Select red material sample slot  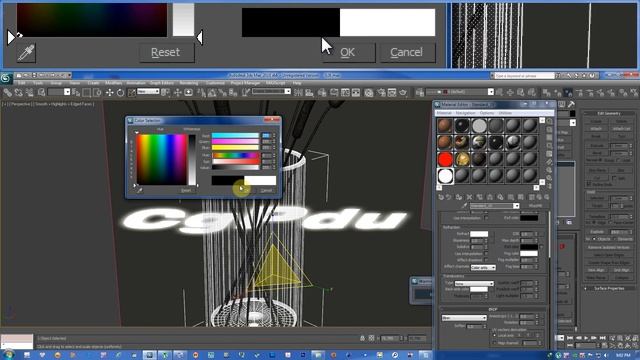[445, 159]
